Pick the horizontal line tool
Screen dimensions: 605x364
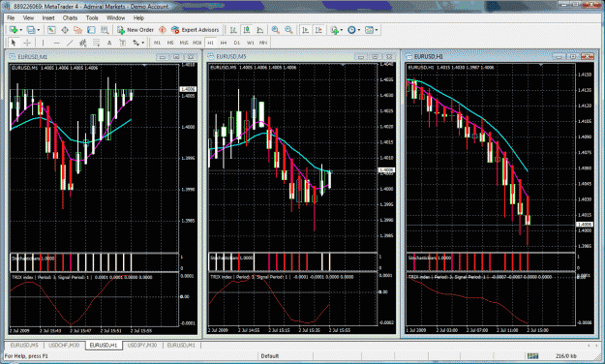[x=56, y=43]
